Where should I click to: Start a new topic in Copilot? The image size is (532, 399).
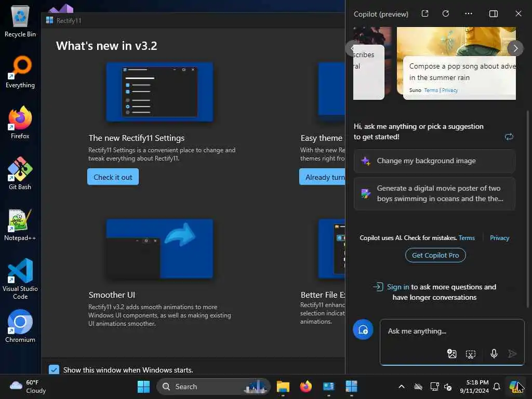363,329
